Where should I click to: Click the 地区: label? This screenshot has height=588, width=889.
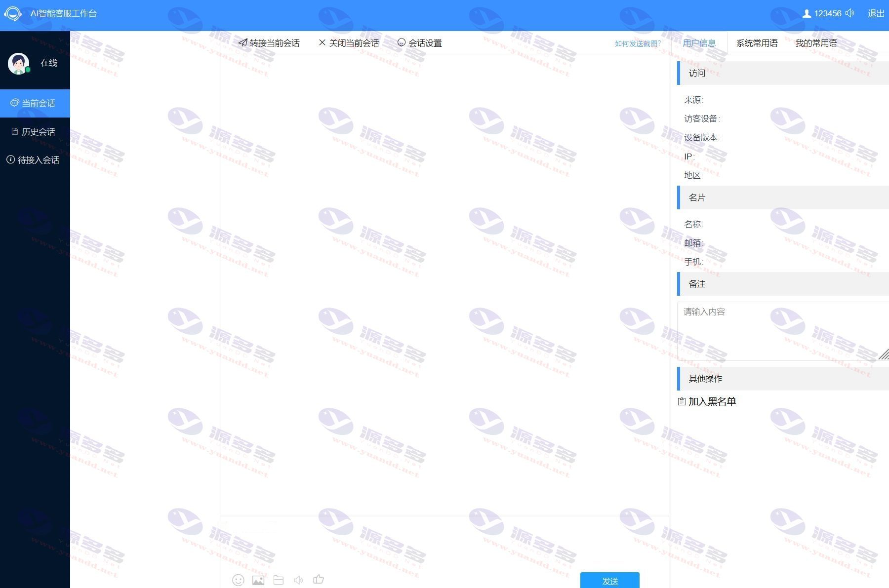(x=694, y=175)
